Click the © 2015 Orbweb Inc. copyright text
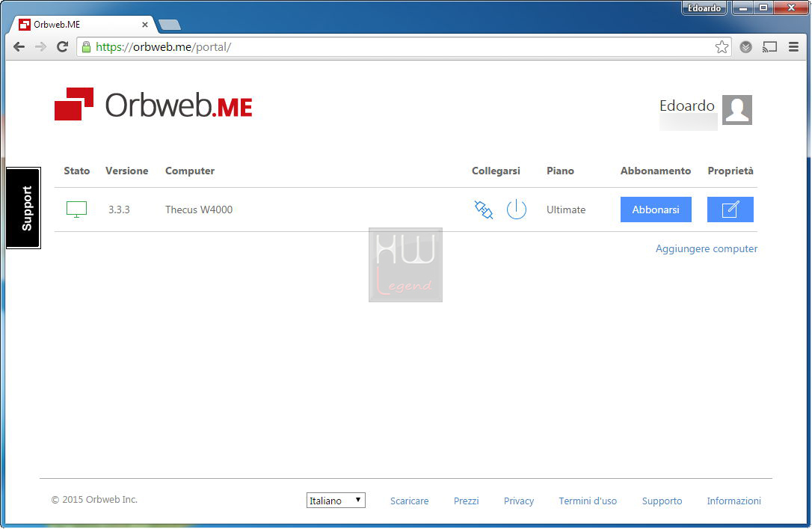Image resolution: width=812 pixels, height=529 pixels. tap(94, 500)
